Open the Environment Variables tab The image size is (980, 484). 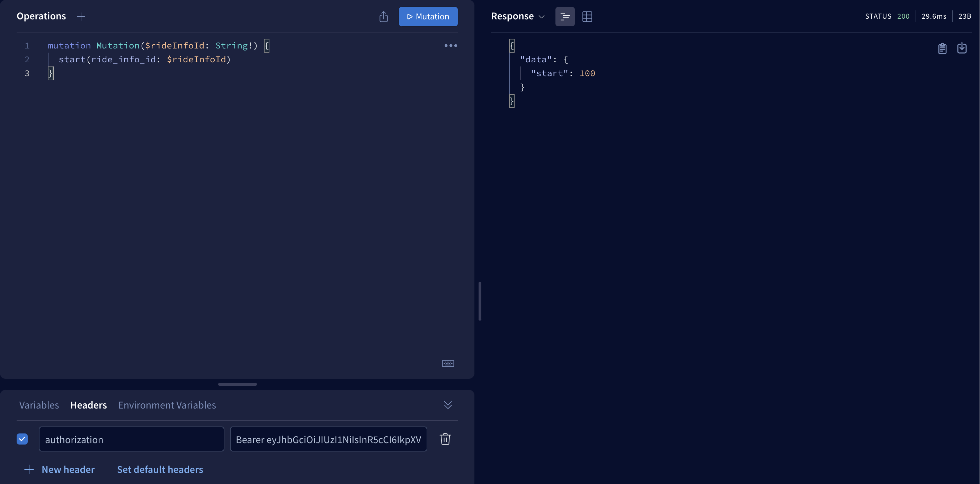click(x=167, y=405)
